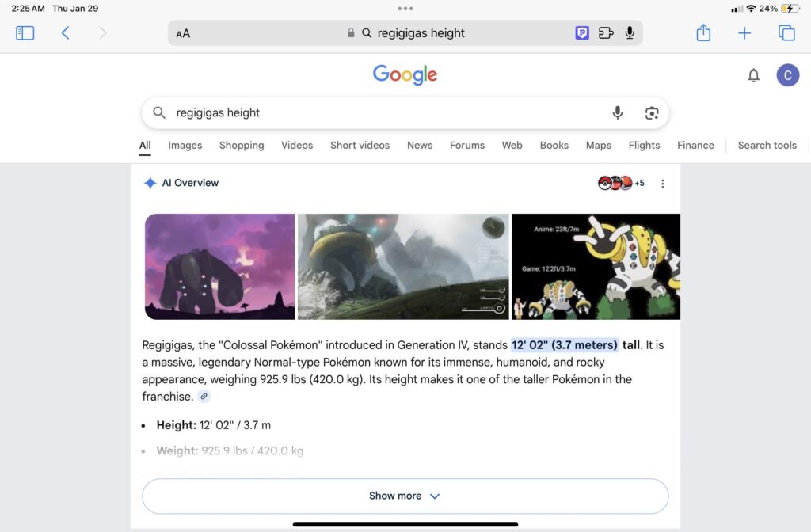The width and height of the screenshot is (811, 532).
Task: Open the Google account avatar C
Action: click(x=788, y=75)
